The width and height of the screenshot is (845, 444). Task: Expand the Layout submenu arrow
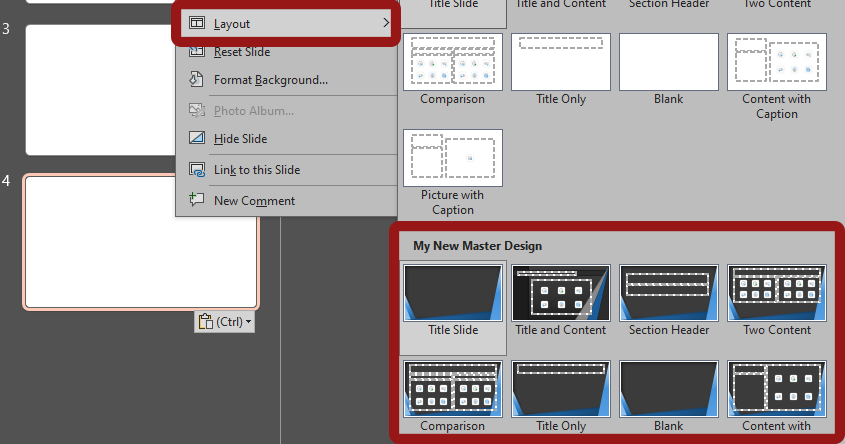point(385,23)
